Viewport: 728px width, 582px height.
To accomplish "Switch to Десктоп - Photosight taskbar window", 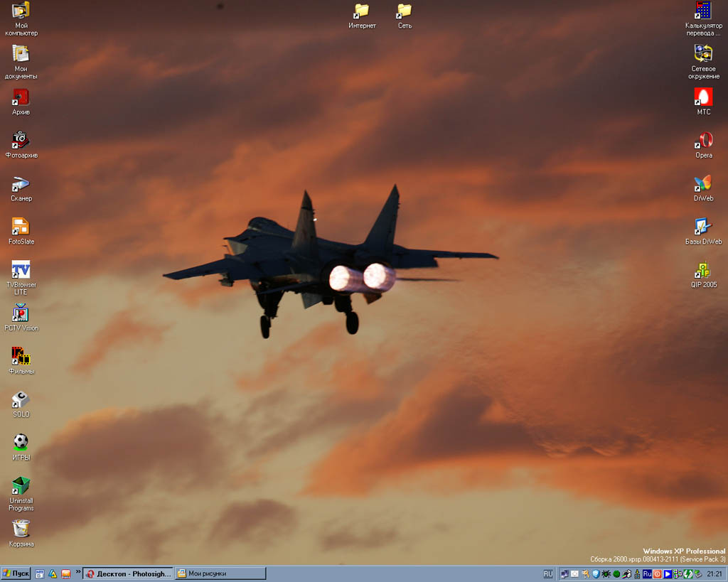I will 128,573.
